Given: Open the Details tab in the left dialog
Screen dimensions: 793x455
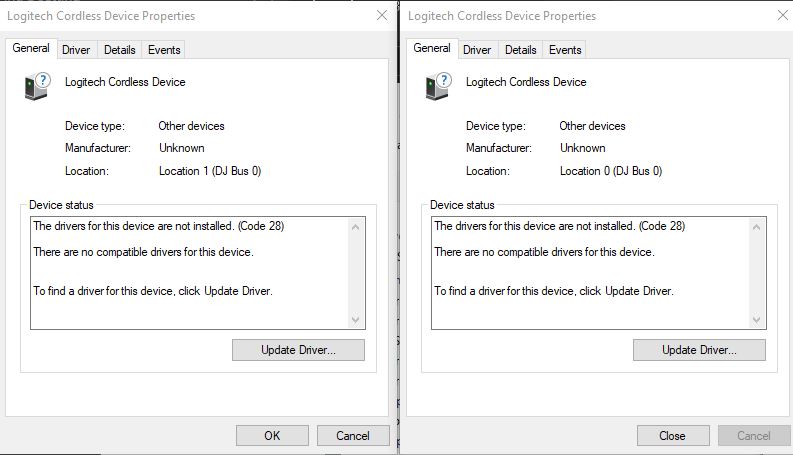Looking at the screenshot, I should point(120,50).
